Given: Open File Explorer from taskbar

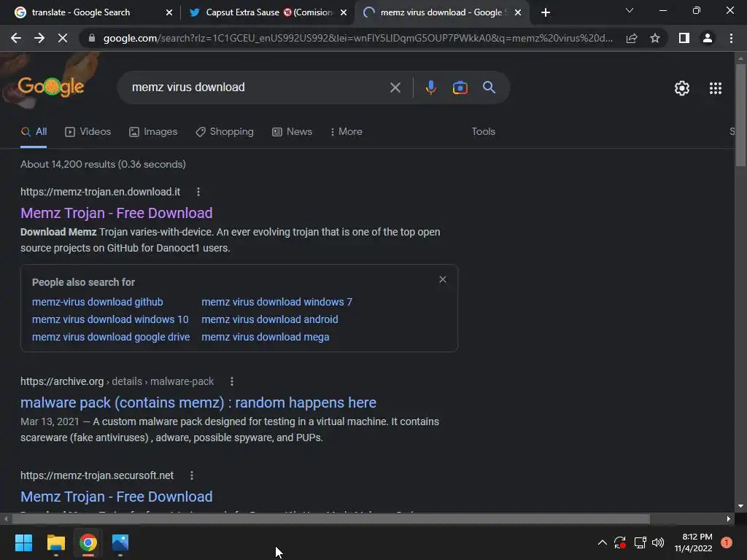Looking at the screenshot, I should [x=55, y=542].
